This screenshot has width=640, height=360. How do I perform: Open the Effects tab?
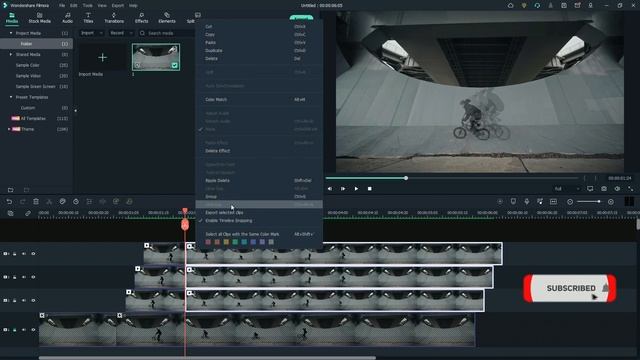tap(142, 18)
